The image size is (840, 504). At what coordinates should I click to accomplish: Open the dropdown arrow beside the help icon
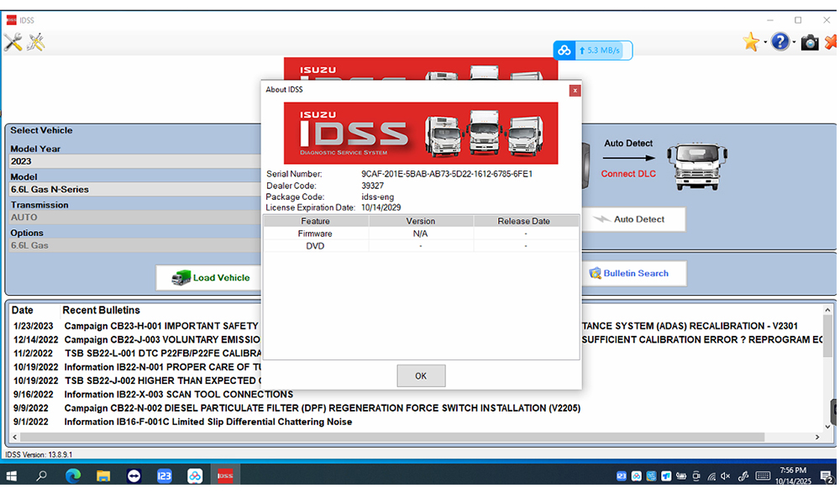(x=795, y=43)
